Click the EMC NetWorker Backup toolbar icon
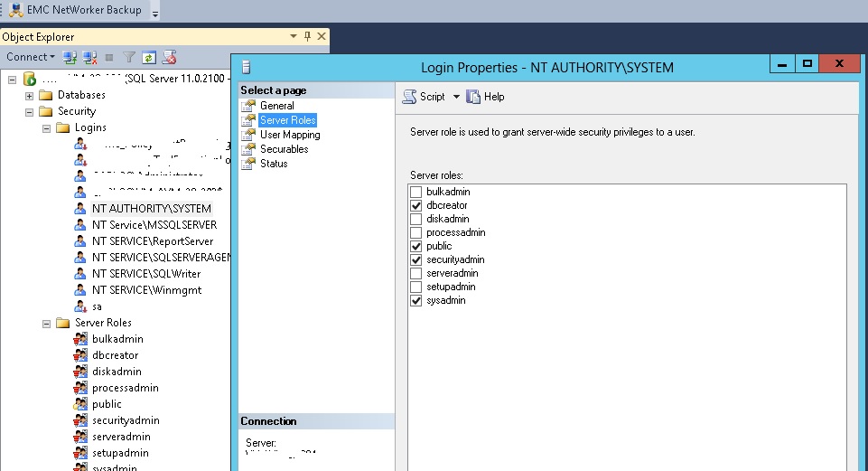The width and height of the screenshot is (868, 471). [x=16, y=9]
